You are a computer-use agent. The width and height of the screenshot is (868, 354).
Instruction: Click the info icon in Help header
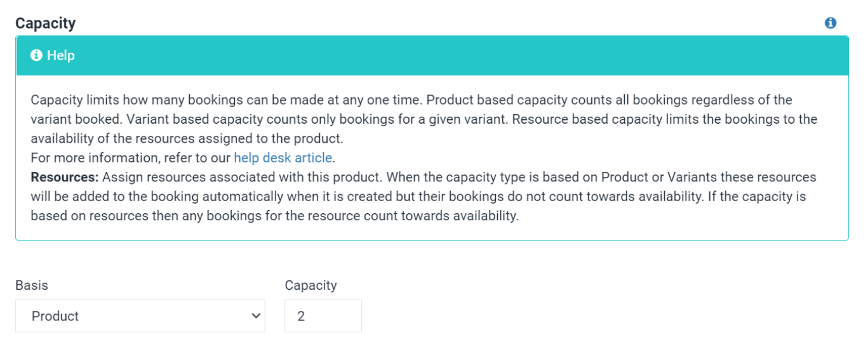point(36,56)
